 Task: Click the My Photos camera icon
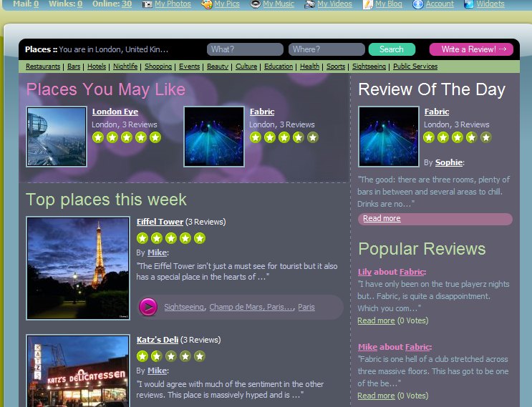147,4
